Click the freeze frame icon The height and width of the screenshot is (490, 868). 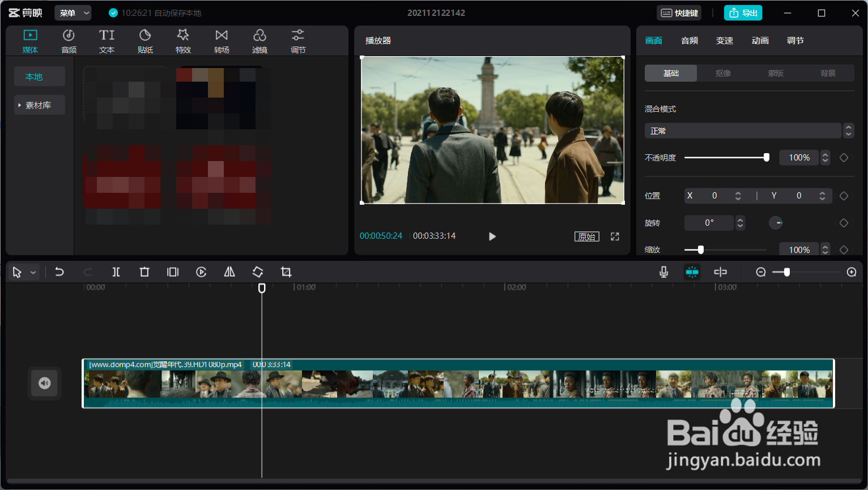[173, 272]
